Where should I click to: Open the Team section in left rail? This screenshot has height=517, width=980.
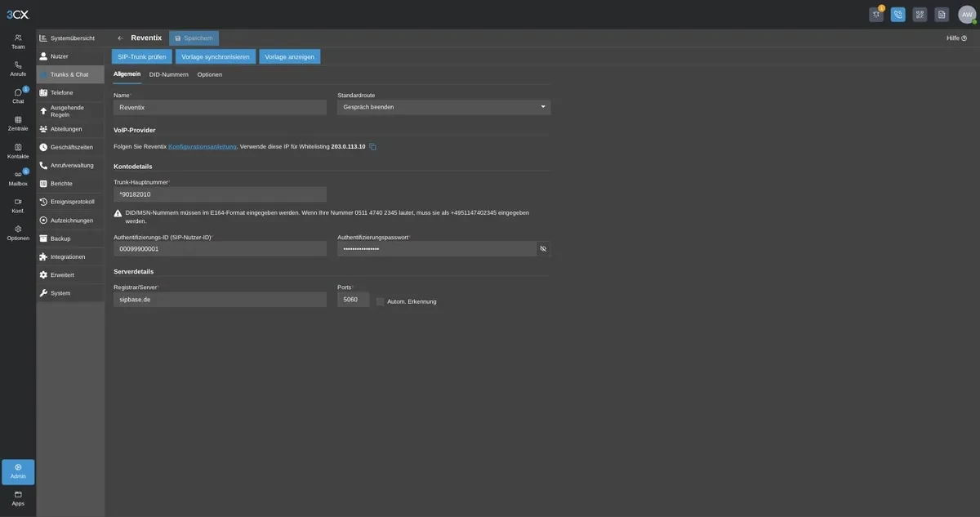tap(18, 42)
